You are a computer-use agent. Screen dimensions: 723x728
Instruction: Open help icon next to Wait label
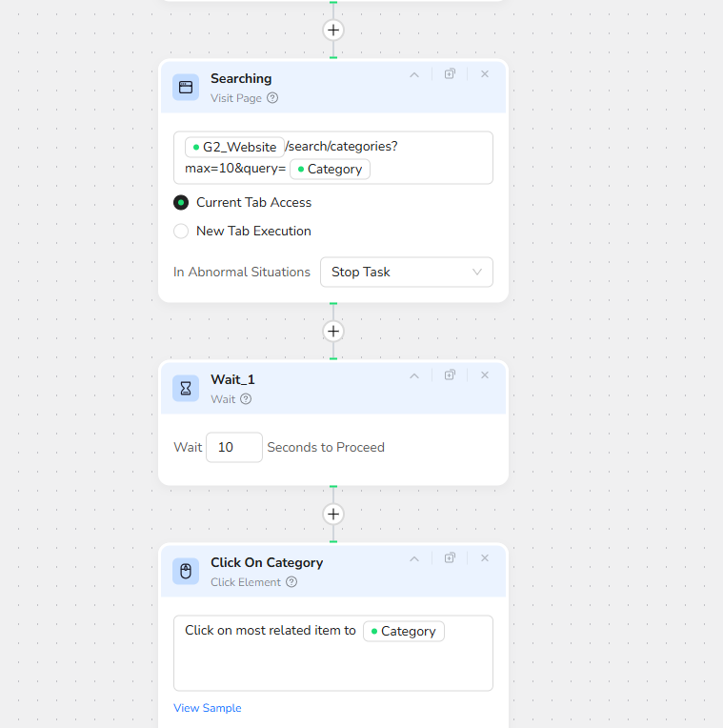pyautogui.click(x=246, y=399)
